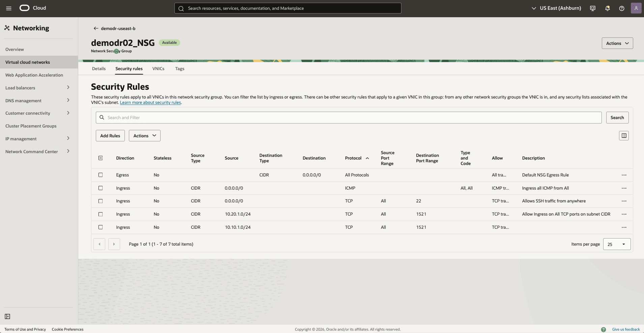Select all security rules checkbox
Viewport: 644px width, 333px height.
pyautogui.click(x=100, y=158)
